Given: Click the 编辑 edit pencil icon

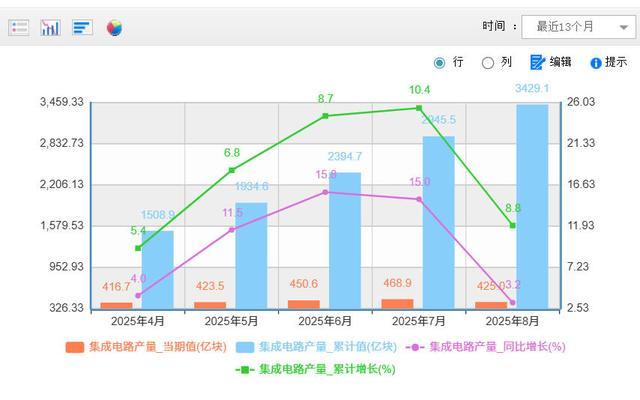Looking at the screenshot, I should [537, 62].
